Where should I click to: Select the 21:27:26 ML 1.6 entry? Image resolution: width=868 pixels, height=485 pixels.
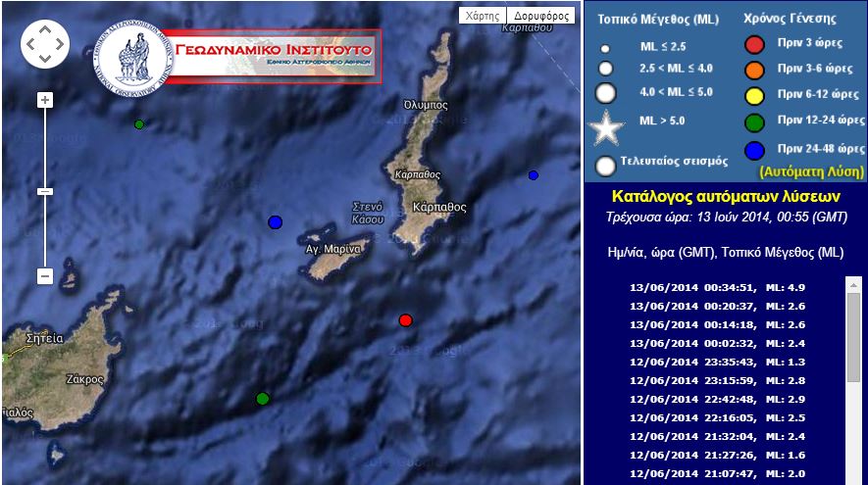pyautogui.click(x=717, y=456)
